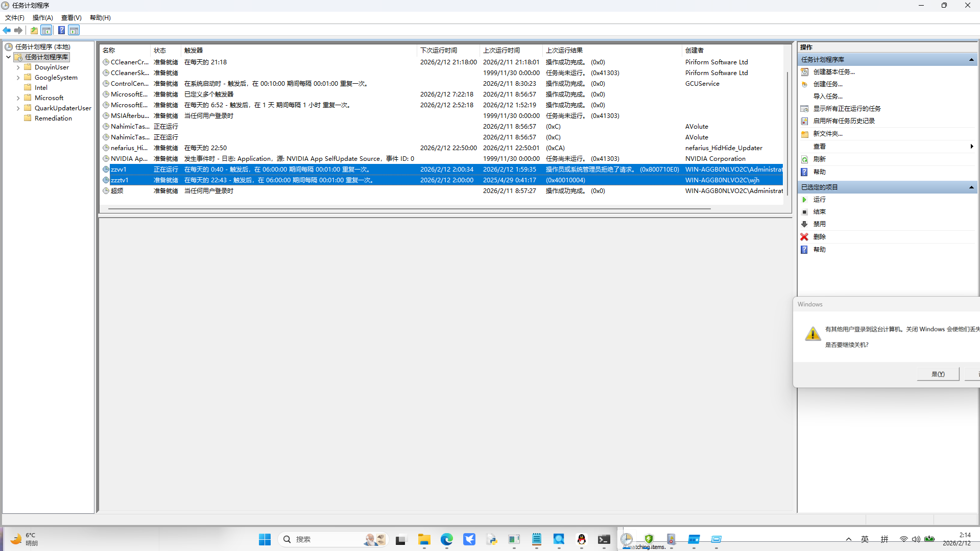This screenshot has width=980, height=551.
Task: Select the nefarius_Hi... task row
Action: 129,148
